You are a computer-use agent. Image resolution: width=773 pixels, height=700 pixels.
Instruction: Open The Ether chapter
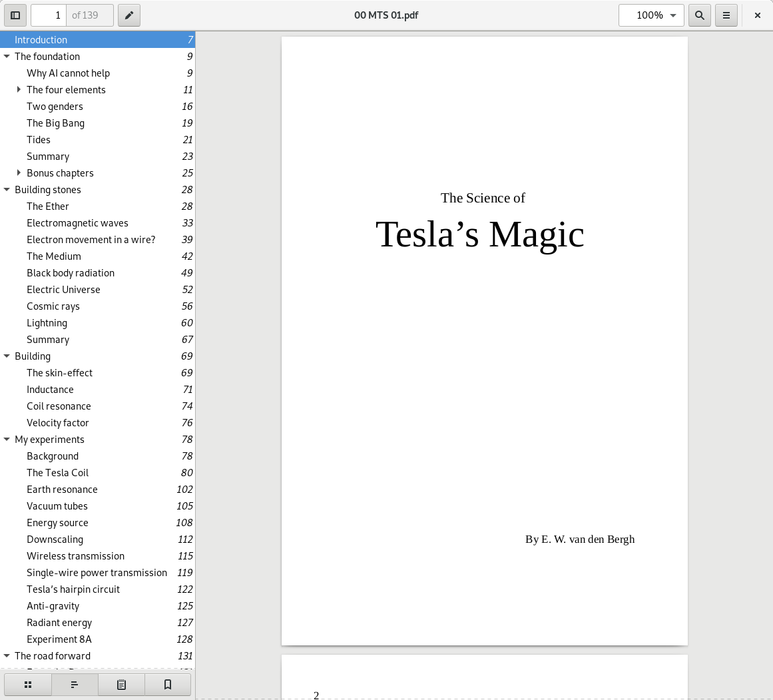[x=98, y=206]
